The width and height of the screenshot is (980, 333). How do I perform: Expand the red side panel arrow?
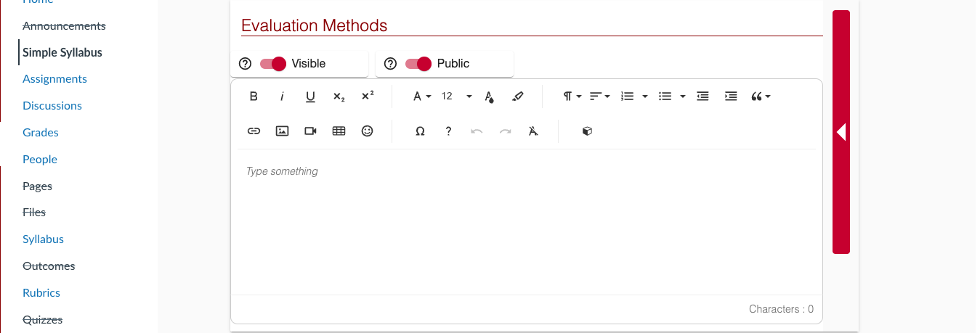coord(841,132)
